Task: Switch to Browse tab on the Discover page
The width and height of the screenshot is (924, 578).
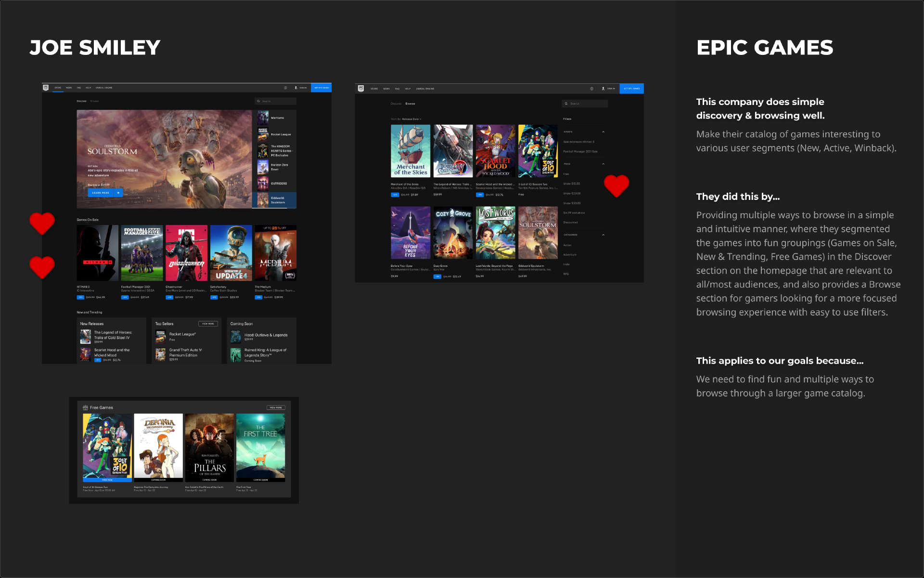Action: (x=94, y=101)
